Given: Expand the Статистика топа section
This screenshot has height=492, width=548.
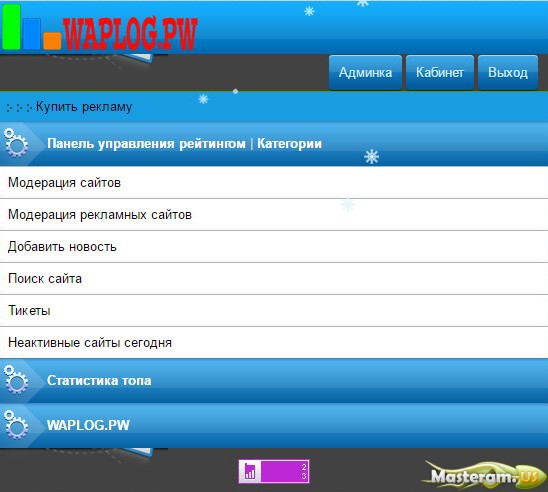Looking at the screenshot, I should point(274,381).
